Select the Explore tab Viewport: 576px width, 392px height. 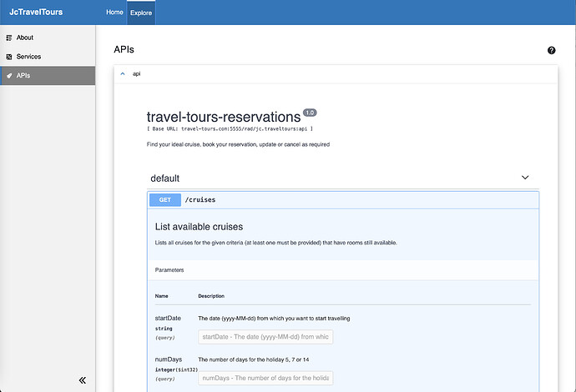141,13
